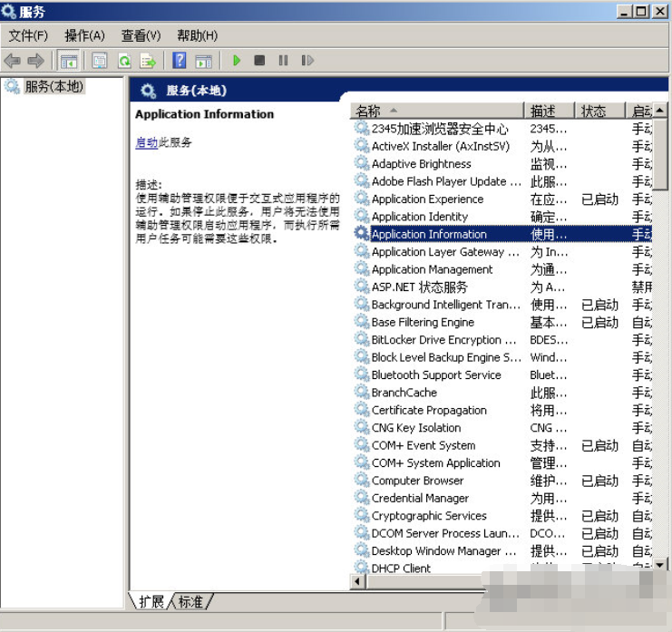Screen dimensions: 672x632
Task: Click the Restart Service toolbar icon
Action: (x=307, y=61)
